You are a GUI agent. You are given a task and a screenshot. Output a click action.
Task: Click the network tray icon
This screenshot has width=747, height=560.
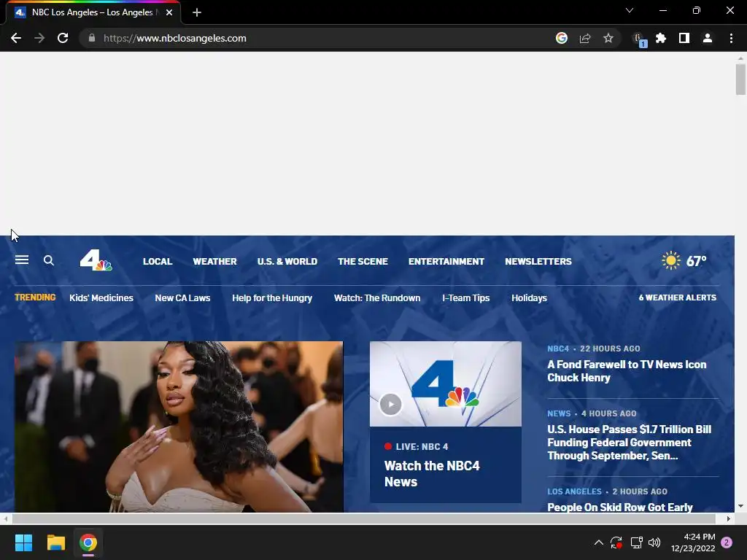point(636,542)
